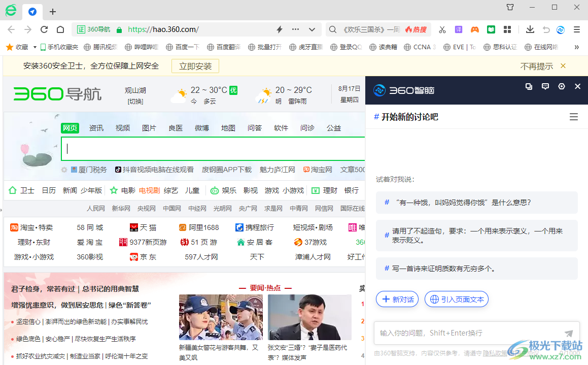Image resolution: width=588 pixels, height=365 pixels.
Task: Open the extensions grid icon
Action: [x=507, y=29]
